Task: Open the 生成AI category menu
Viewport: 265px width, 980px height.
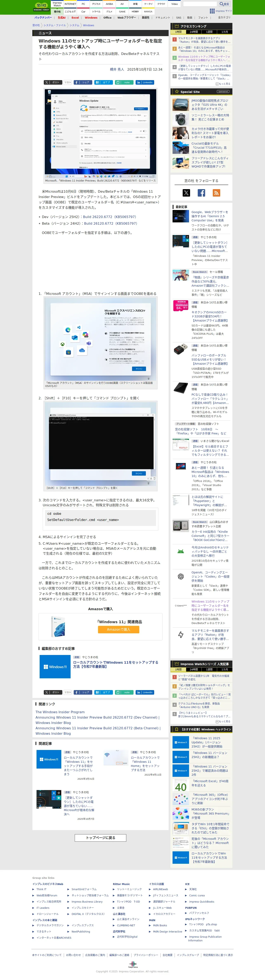Action: tap(62, 18)
